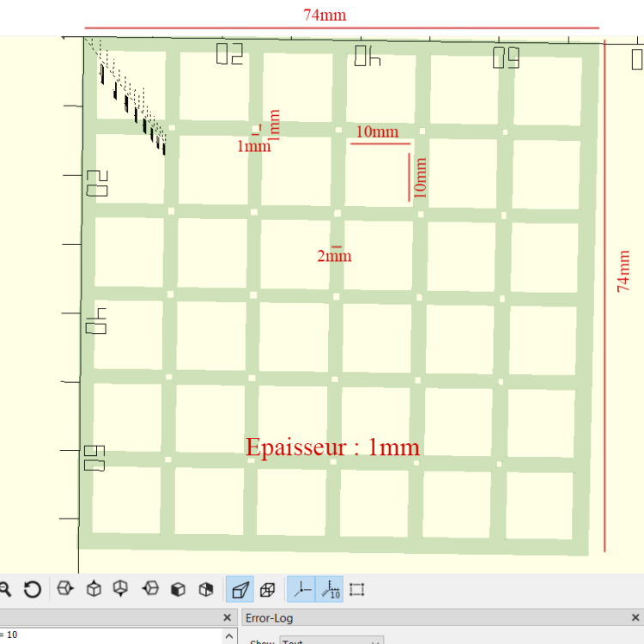Switch to the right side view
Viewport: 644px width, 644px height.
(65, 588)
